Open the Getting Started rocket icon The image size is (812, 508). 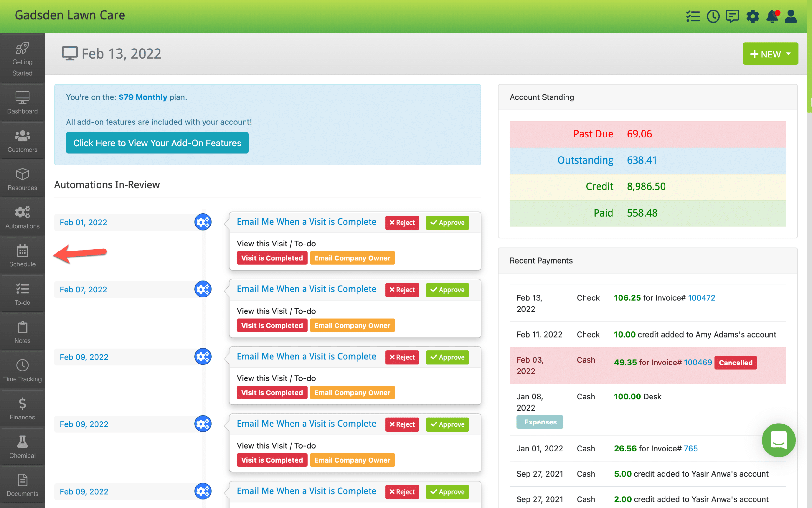pos(22,48)
